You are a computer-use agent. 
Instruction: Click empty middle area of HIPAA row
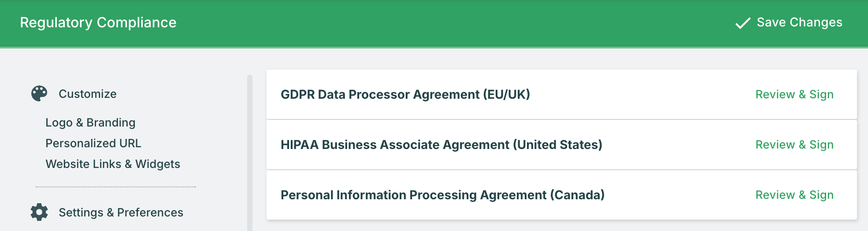click(679, 145)
